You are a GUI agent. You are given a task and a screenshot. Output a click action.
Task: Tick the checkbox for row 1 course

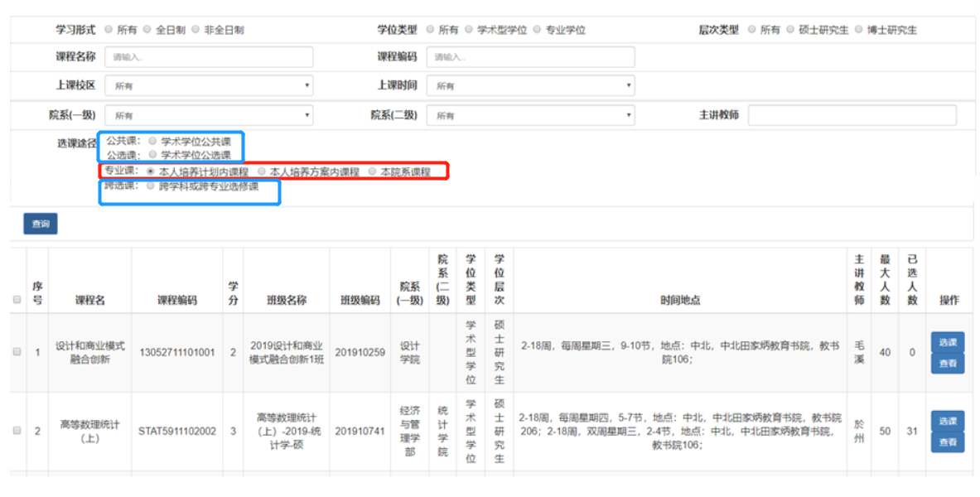17,352
